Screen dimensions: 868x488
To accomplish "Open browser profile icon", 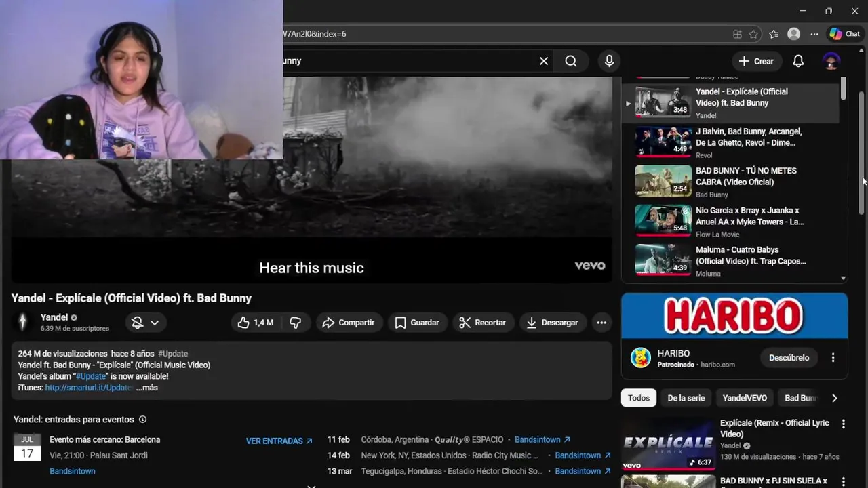I will 793,34.
